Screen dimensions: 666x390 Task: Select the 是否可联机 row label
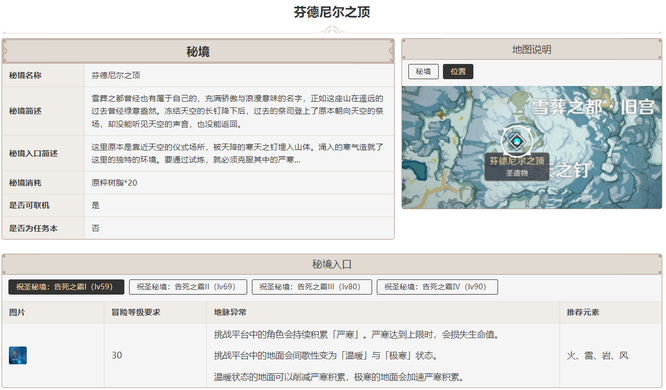pos(29,205)
